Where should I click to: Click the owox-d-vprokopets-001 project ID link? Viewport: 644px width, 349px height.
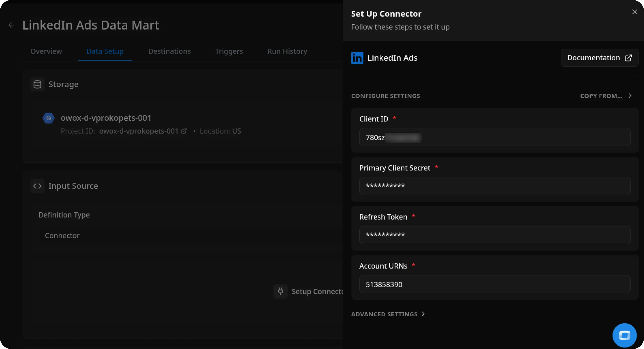[x=139, y=131]
